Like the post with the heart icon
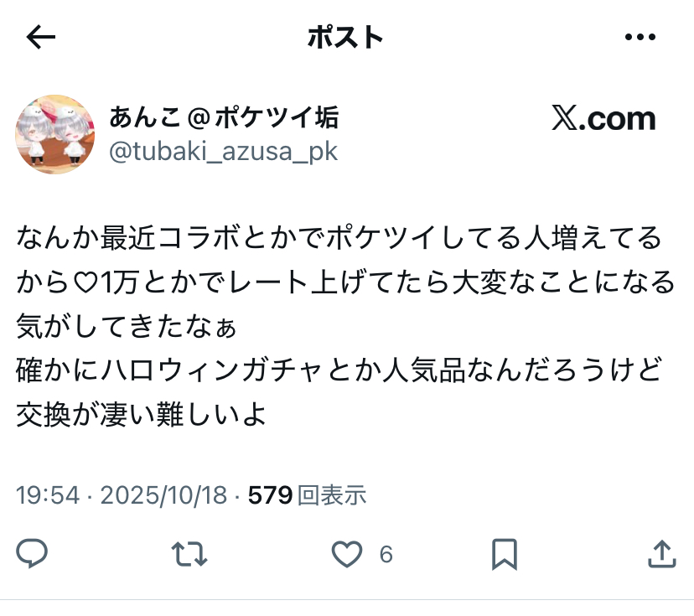Image resolution: width=694 pixels, height=616 pixels. [347, 554]
